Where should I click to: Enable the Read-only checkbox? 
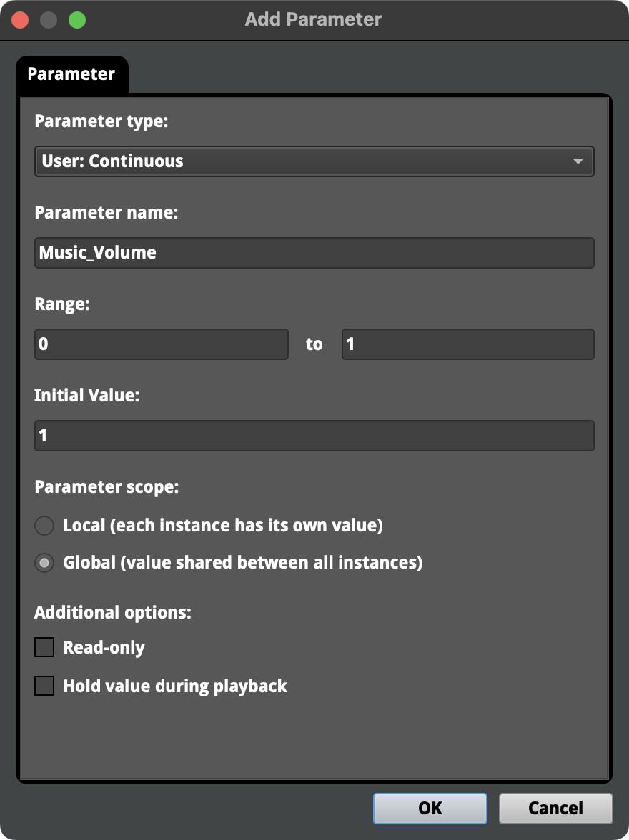pyautogui.click(x=44, y=648)
